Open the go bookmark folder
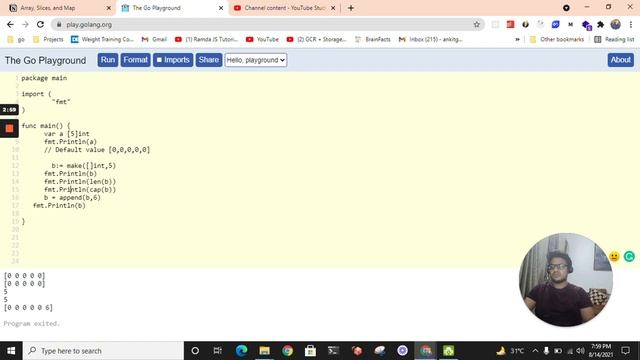 (x=16, y=39)
